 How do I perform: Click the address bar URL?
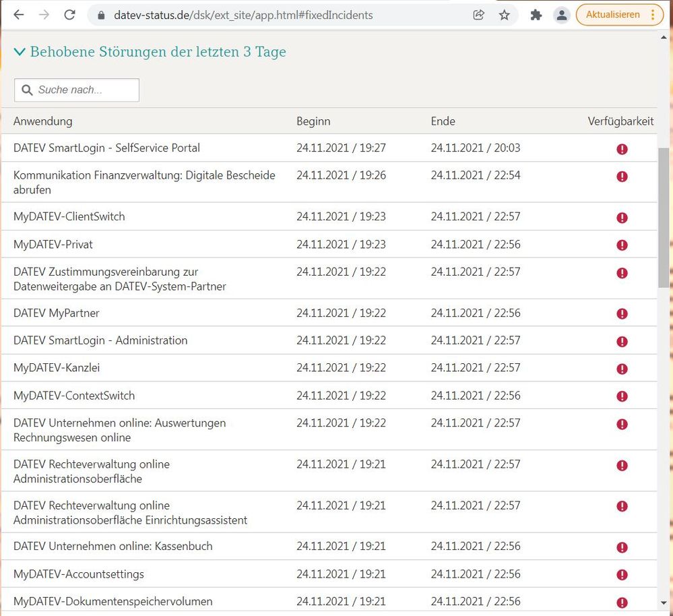tap(243, 15)
